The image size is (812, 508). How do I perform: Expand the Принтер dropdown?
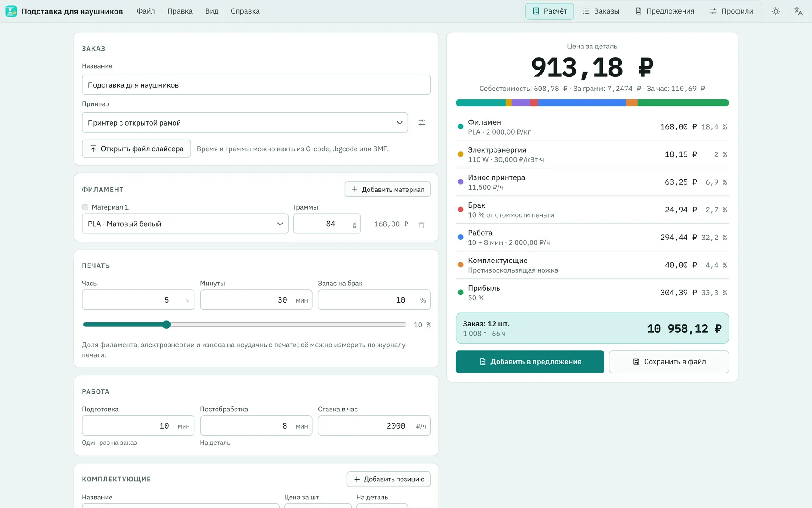click(245, 123)
